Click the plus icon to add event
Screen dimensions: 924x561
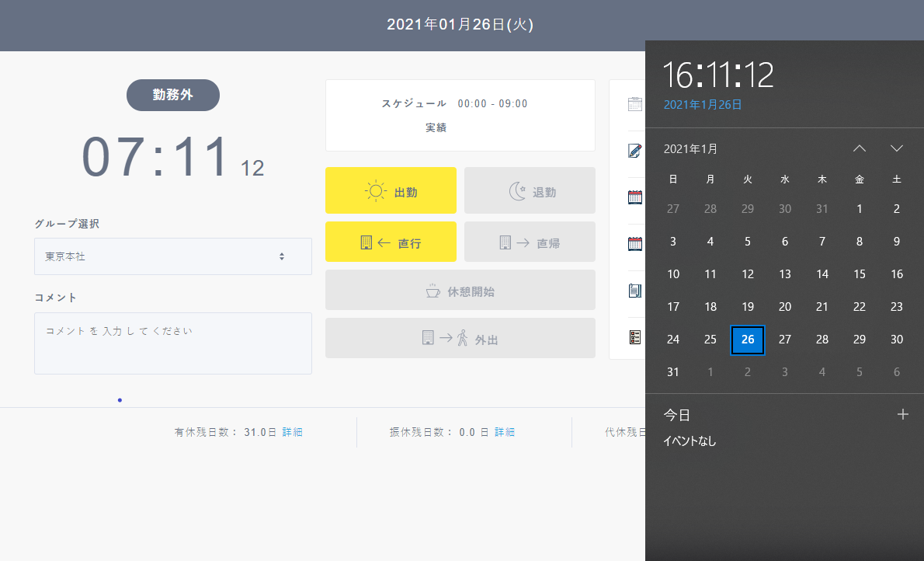[x=902, y=415]
